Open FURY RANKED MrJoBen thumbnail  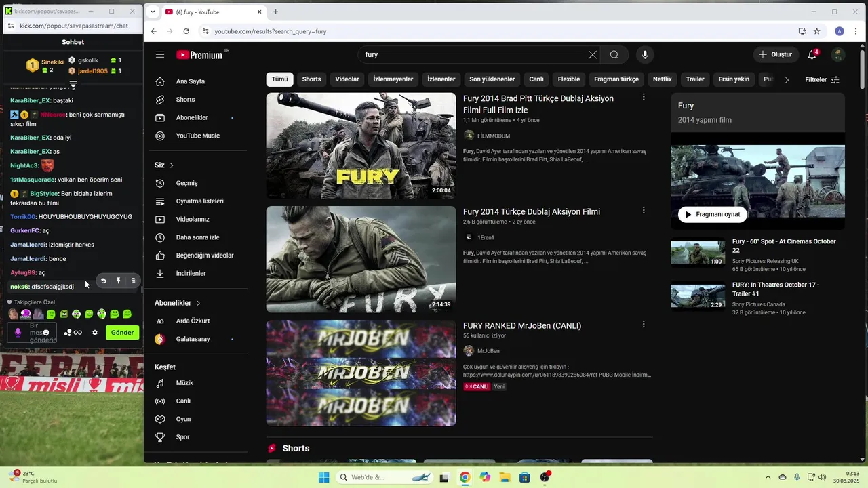tap(361, 373)
